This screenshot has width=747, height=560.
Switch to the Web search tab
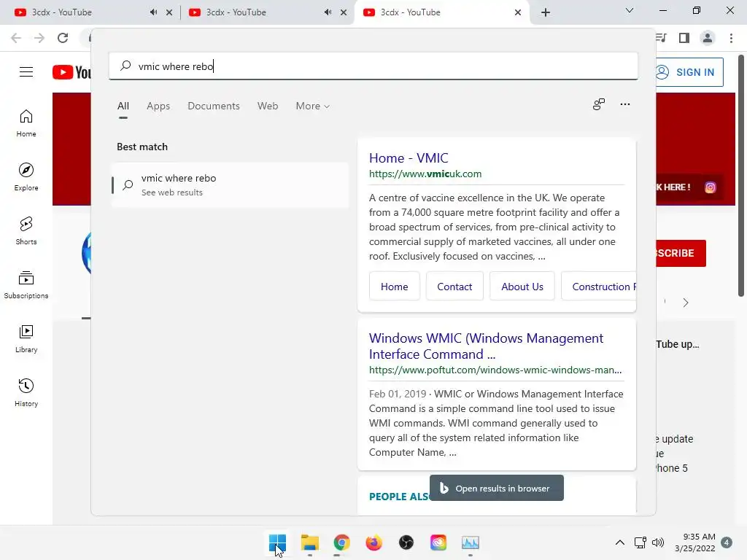tap(268, 106)
